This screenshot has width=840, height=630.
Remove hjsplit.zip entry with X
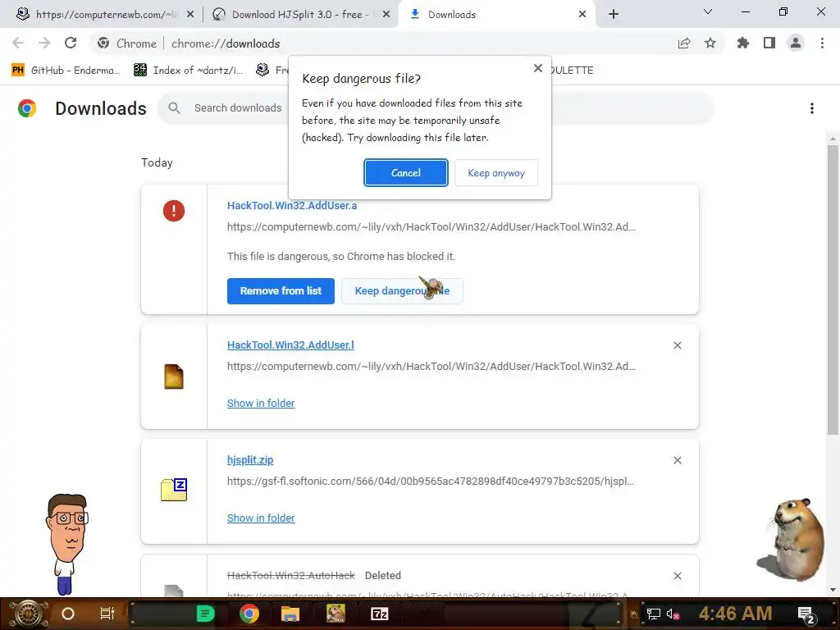coord(677,460)
